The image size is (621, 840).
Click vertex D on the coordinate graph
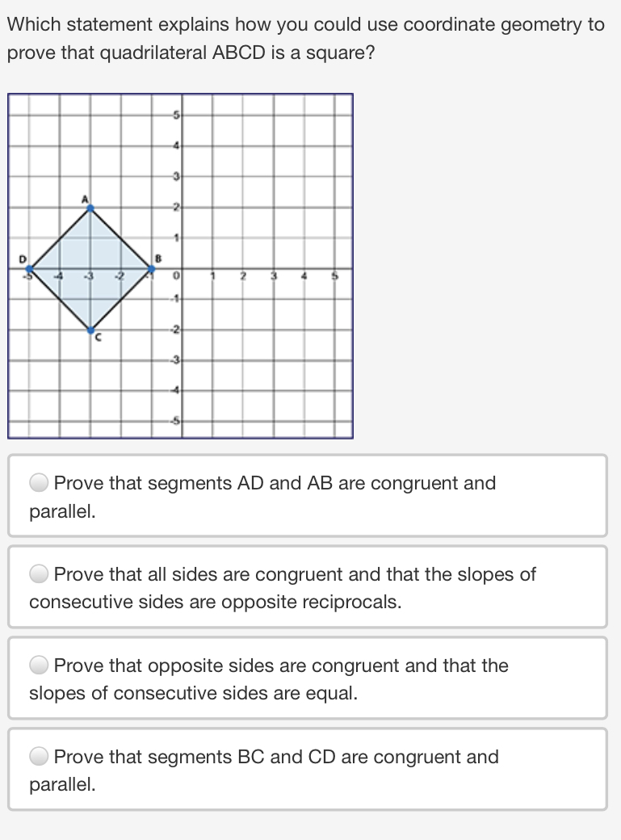[28, 268]
